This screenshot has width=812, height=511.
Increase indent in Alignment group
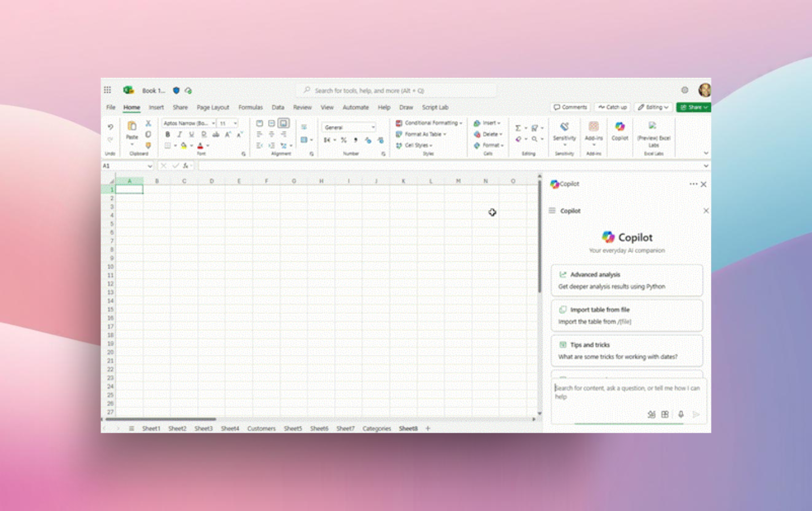coord(271,146)
